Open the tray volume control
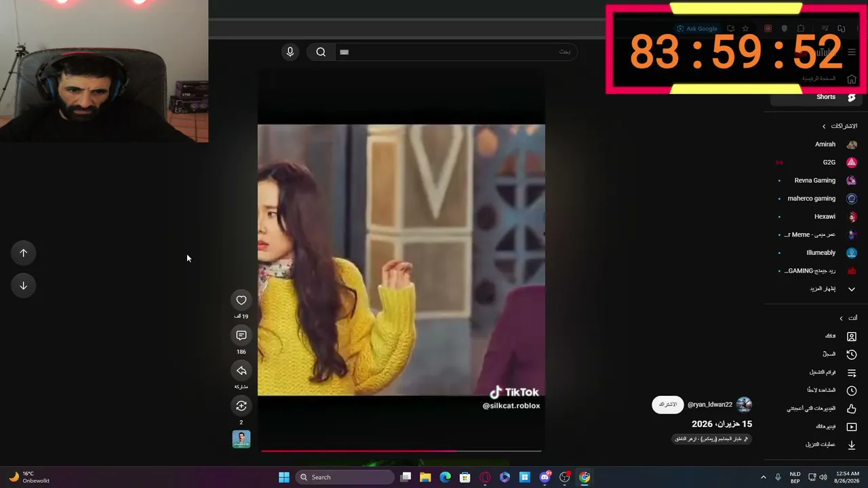 823,477
